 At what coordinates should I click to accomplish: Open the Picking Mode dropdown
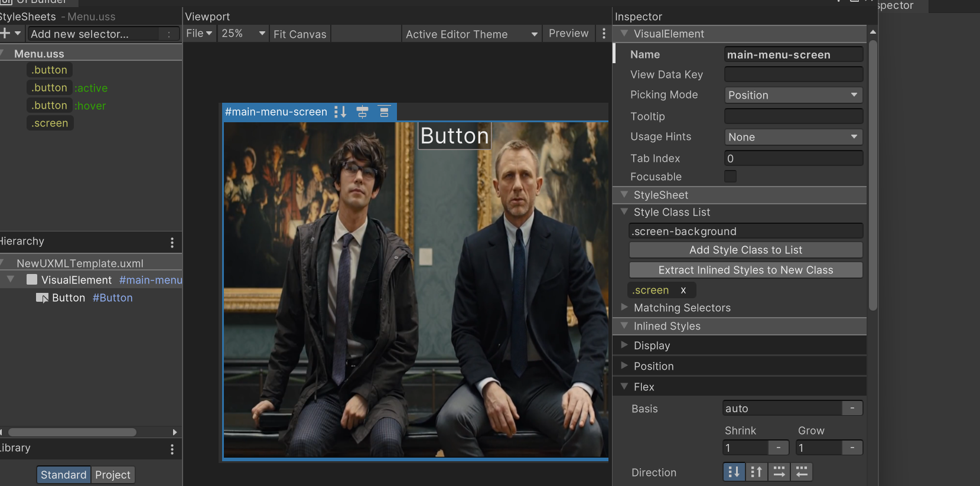click(793, 95)
